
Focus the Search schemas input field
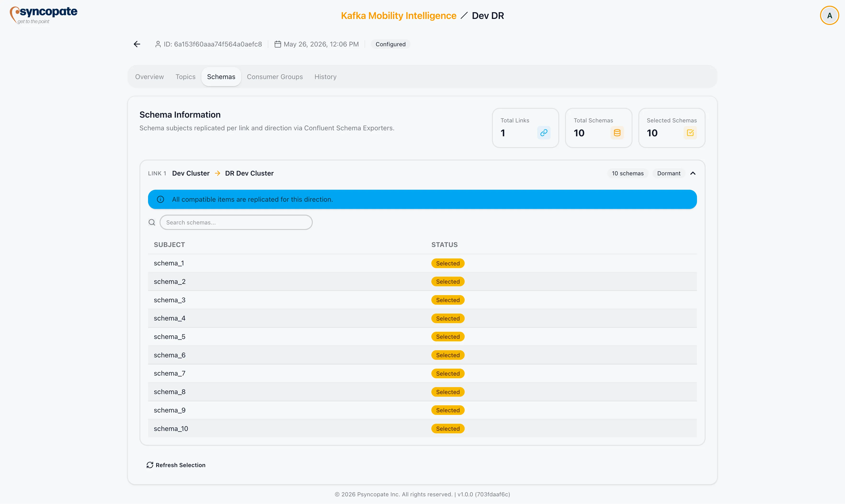pos(236,223)
